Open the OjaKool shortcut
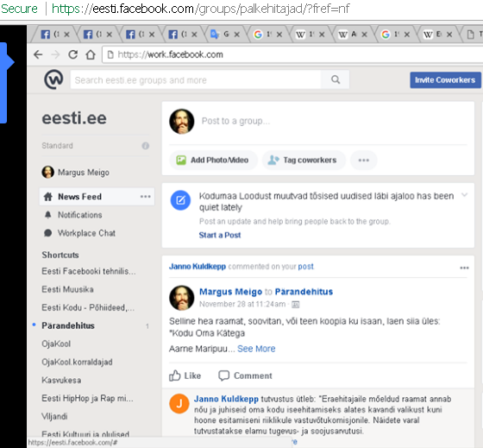This screenshot has width=483, height=448. [x=56, y=344]
